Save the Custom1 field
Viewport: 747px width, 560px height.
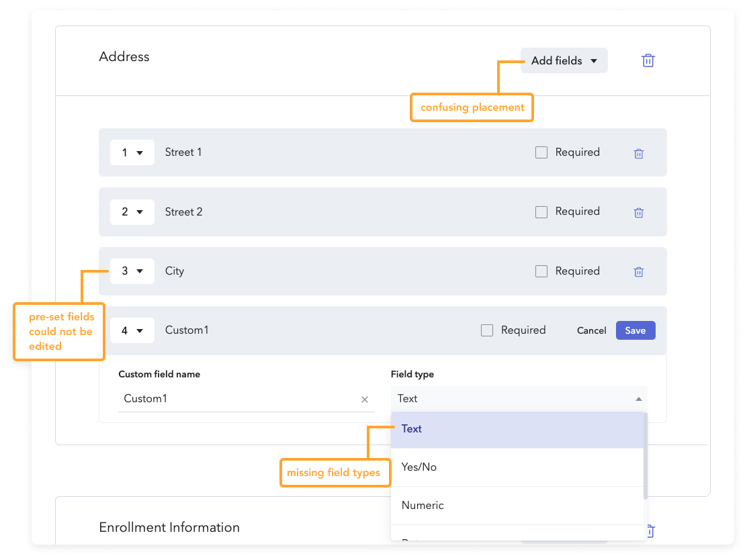click(x=635, y=330)
